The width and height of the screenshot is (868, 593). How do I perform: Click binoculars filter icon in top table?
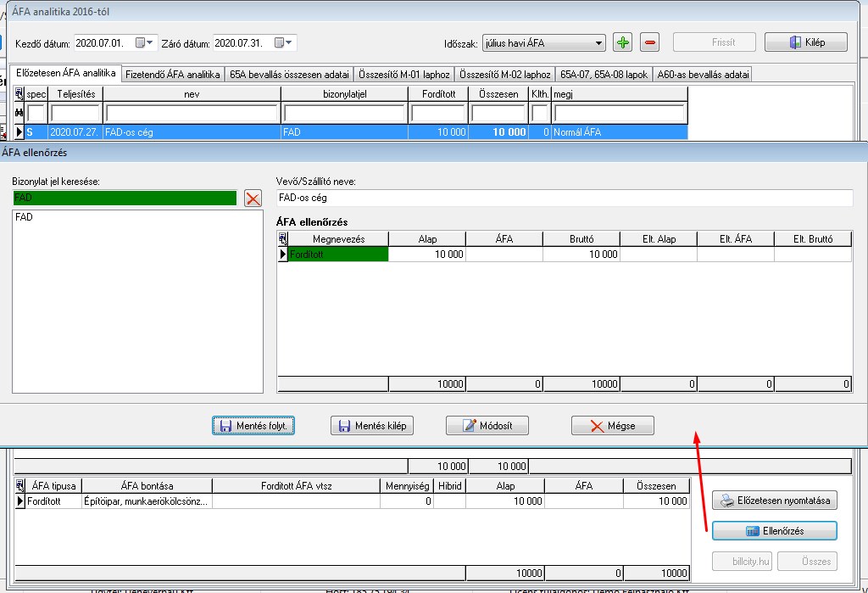19,113
